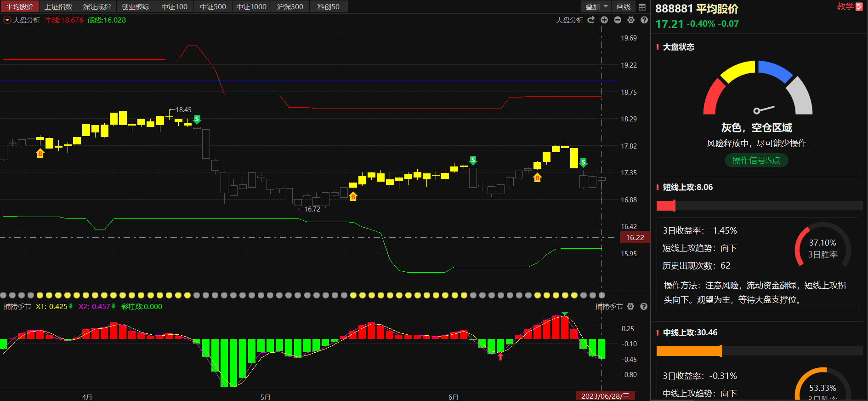Click the S sell marker near 18.45 high
Screen dimensions: 868x401
coord(197,120)
